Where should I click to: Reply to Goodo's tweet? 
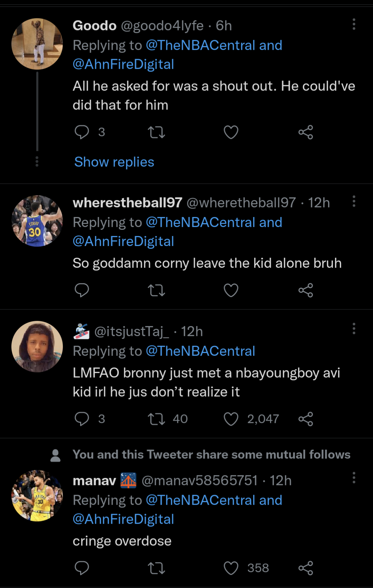point(82,132)
